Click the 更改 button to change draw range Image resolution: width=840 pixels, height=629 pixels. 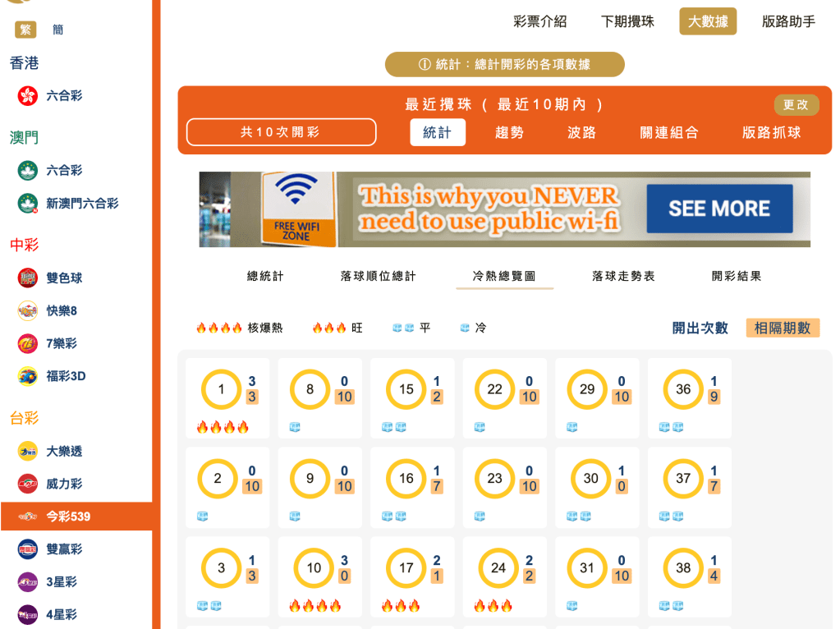pos(796,104)
